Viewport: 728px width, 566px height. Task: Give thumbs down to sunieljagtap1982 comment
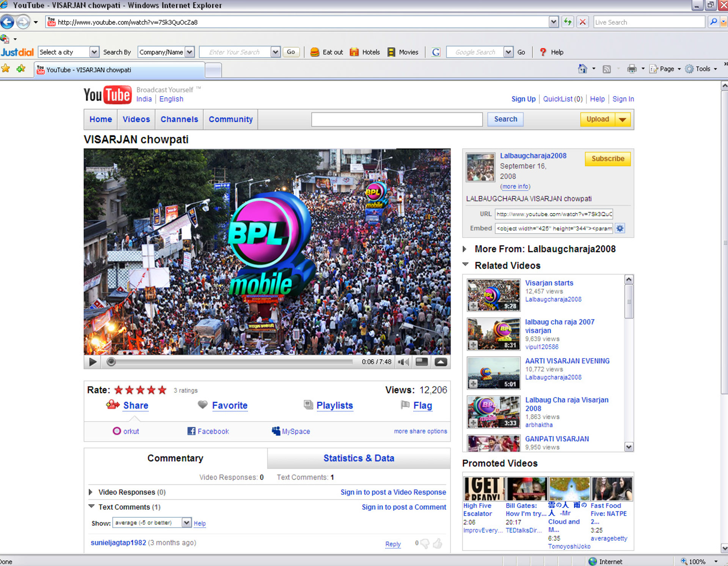(x=425, y=544)
